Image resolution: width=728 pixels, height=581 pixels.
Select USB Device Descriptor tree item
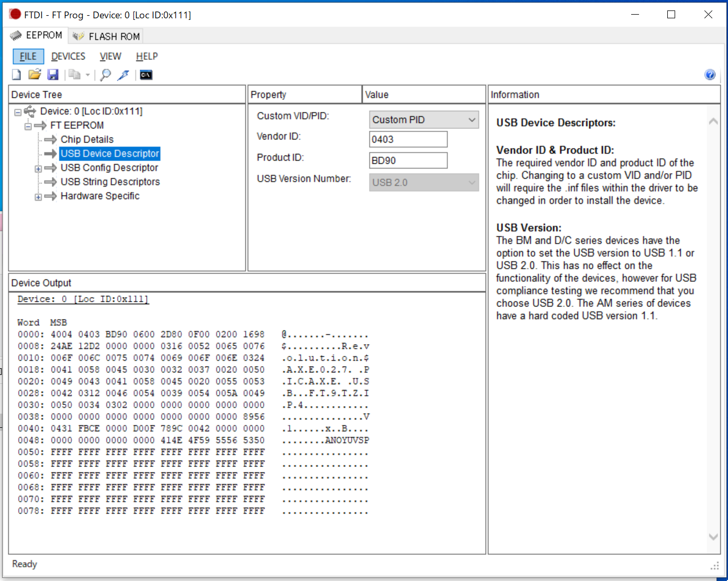pyautogui.click(x=110, y=154)
